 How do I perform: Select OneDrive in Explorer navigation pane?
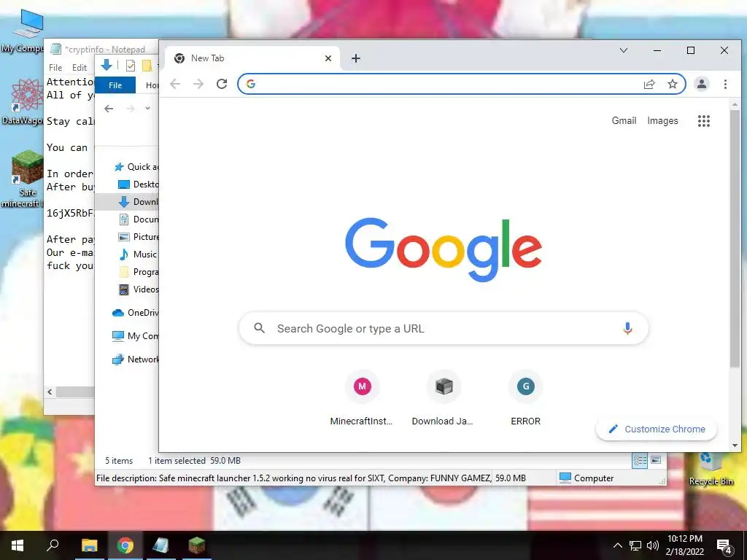click(135, 313)
